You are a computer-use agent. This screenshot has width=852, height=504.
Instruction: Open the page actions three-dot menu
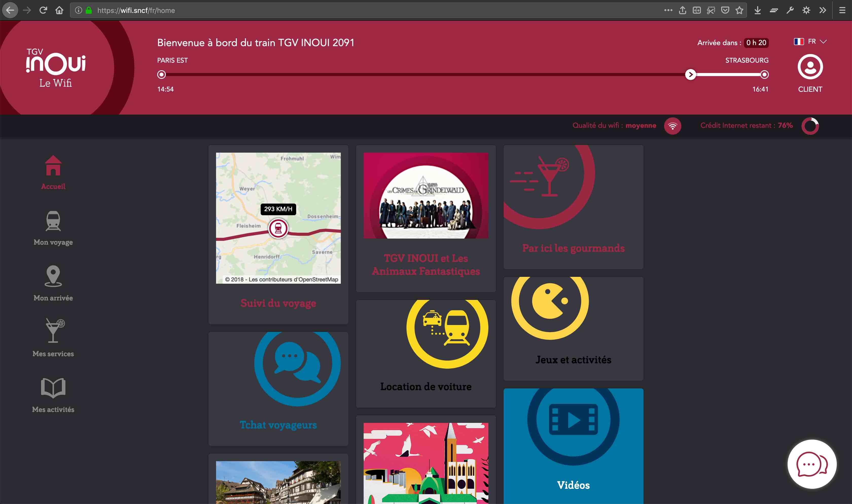[668, 10]
